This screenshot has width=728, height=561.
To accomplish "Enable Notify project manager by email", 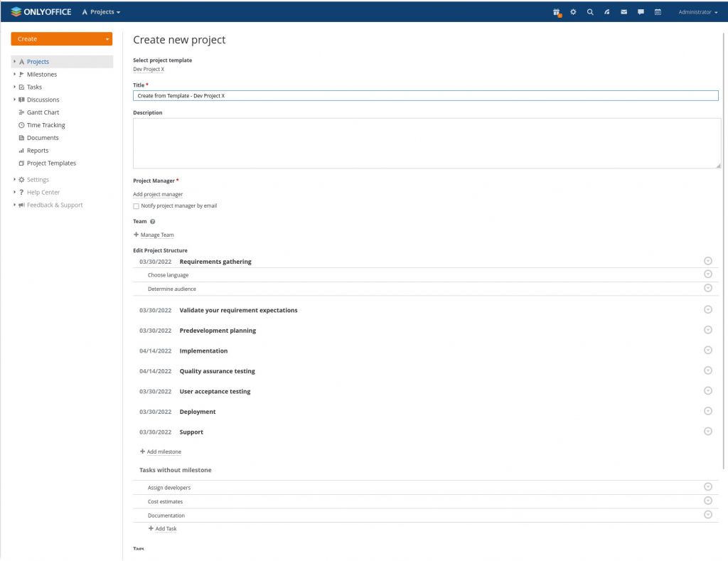I will pos(136,206).
